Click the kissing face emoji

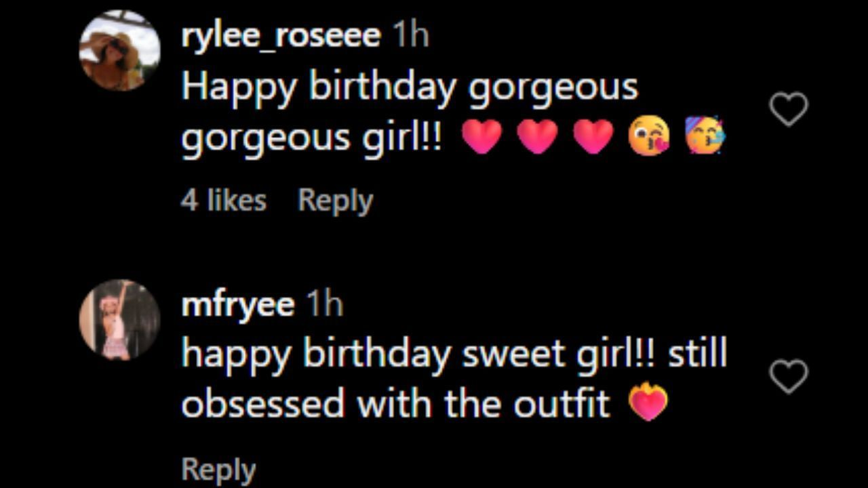[648, 138]
